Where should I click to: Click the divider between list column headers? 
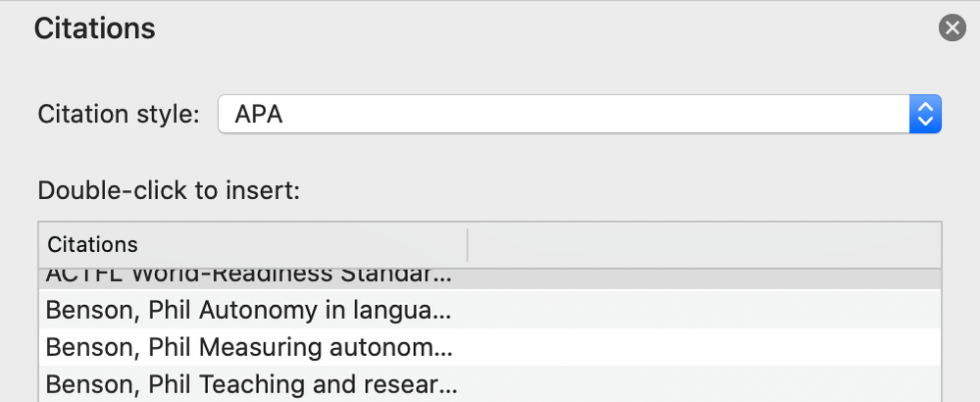point(468,244)
